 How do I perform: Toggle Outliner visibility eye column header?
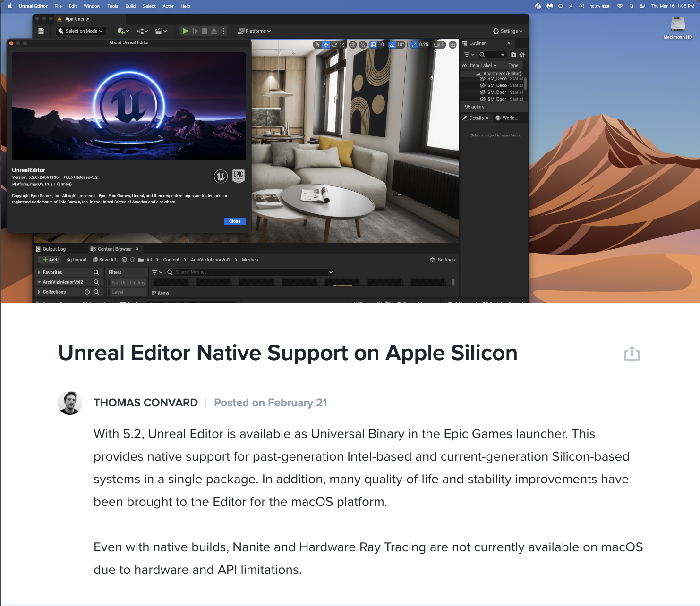point(464,66)
